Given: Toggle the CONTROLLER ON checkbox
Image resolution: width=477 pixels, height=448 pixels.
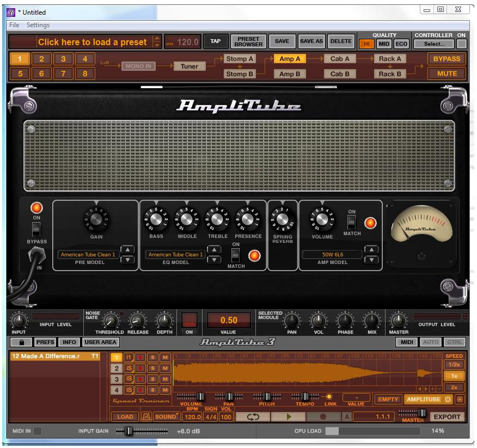Looking at the screenshot, I should click(462, 44).
